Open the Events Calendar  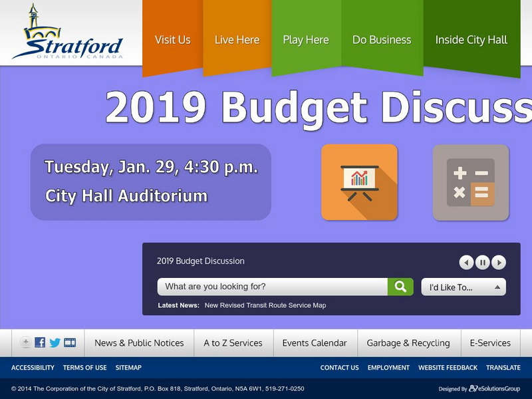[x=315, y=343]
